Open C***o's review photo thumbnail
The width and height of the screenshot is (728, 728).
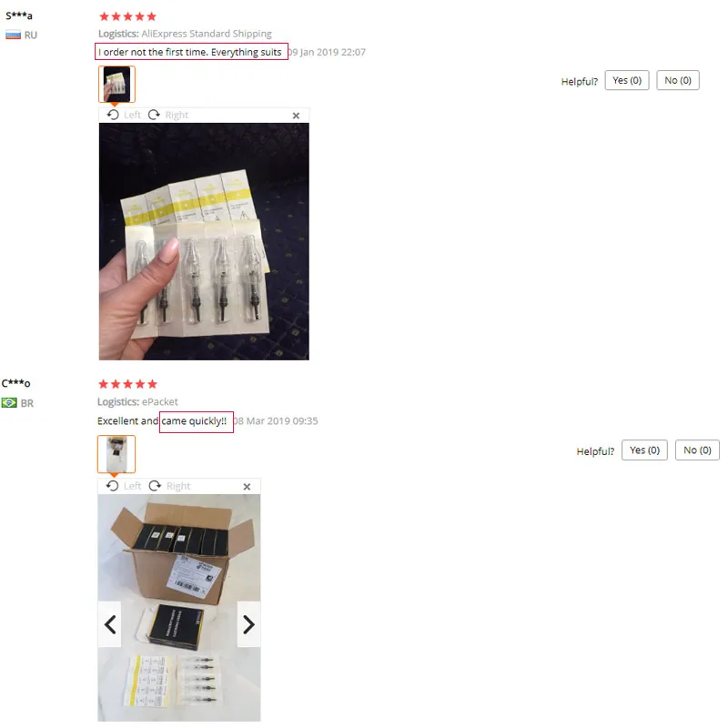point(116,454)
